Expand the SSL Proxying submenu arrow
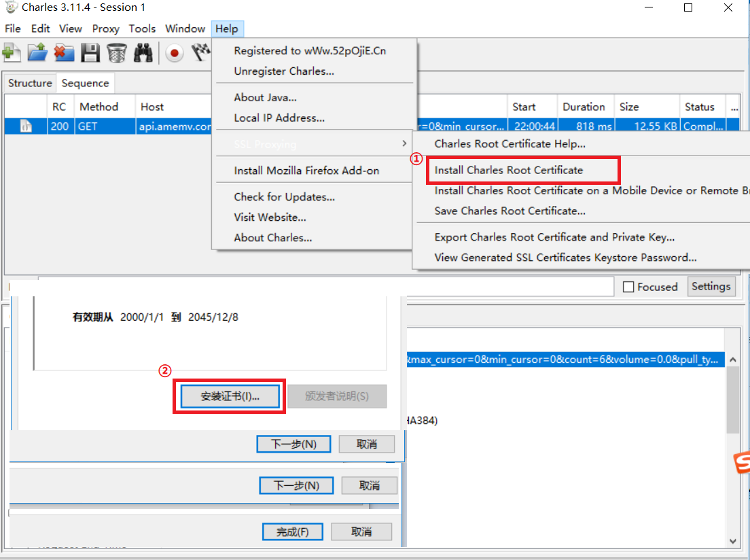 pyautogui.click(x=404, y=143)
